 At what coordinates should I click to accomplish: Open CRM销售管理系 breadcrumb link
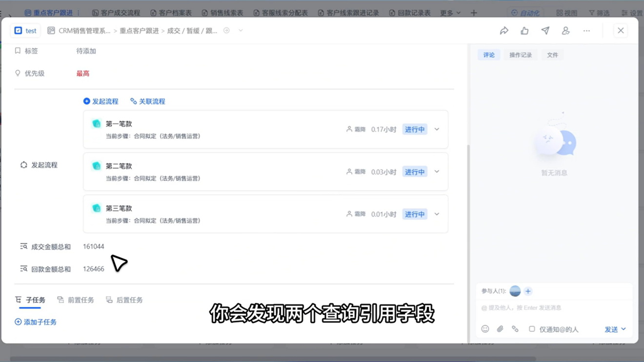[84, 31]
